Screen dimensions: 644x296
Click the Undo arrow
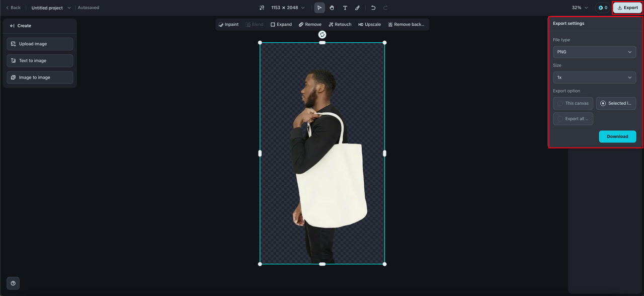pyautogui.click(x=373, y=8)
